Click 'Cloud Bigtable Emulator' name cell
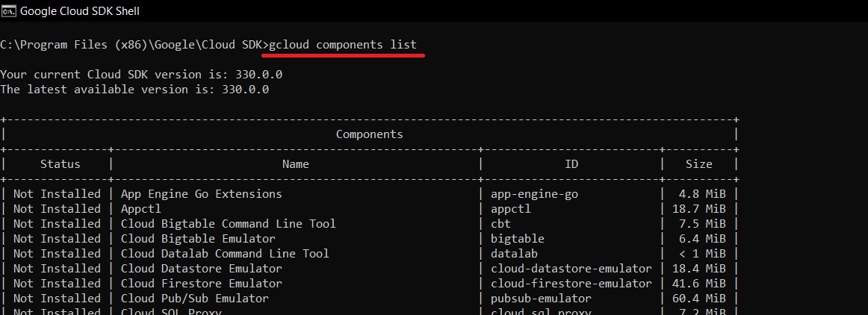 click(198, 239)
